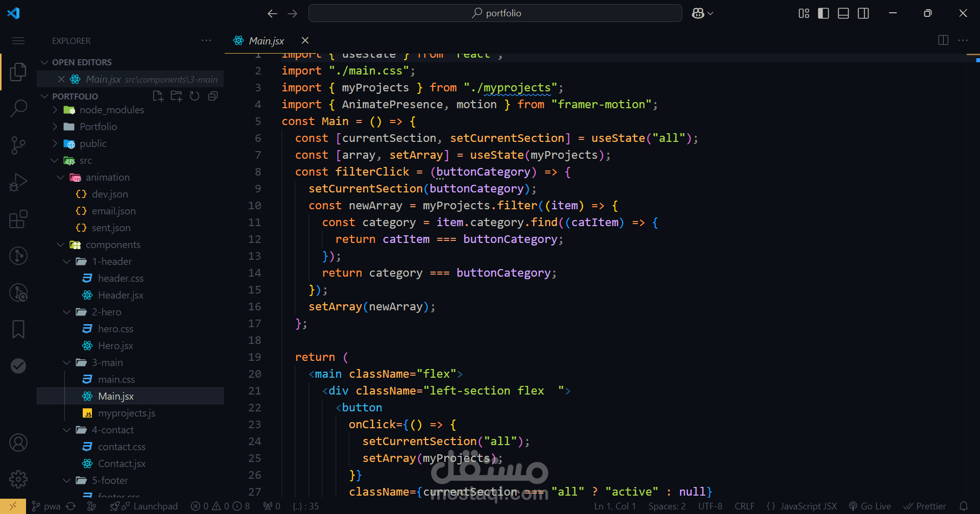
Task: Open email.json file
Action: pyautogui.click(x=113, y=211)
